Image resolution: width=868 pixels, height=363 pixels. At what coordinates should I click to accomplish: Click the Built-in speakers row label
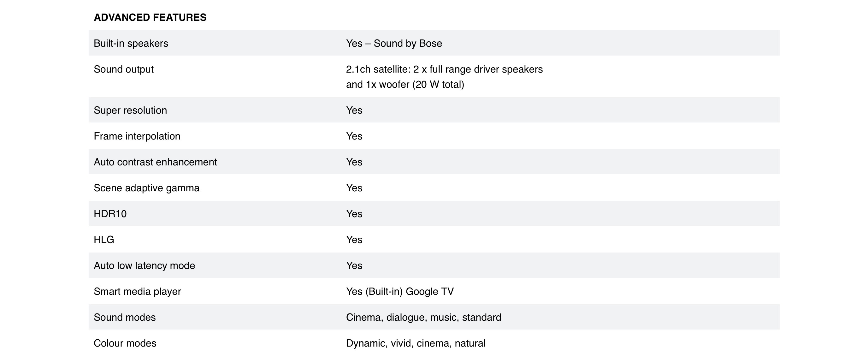pyautogui.click(x=131, y=44)
